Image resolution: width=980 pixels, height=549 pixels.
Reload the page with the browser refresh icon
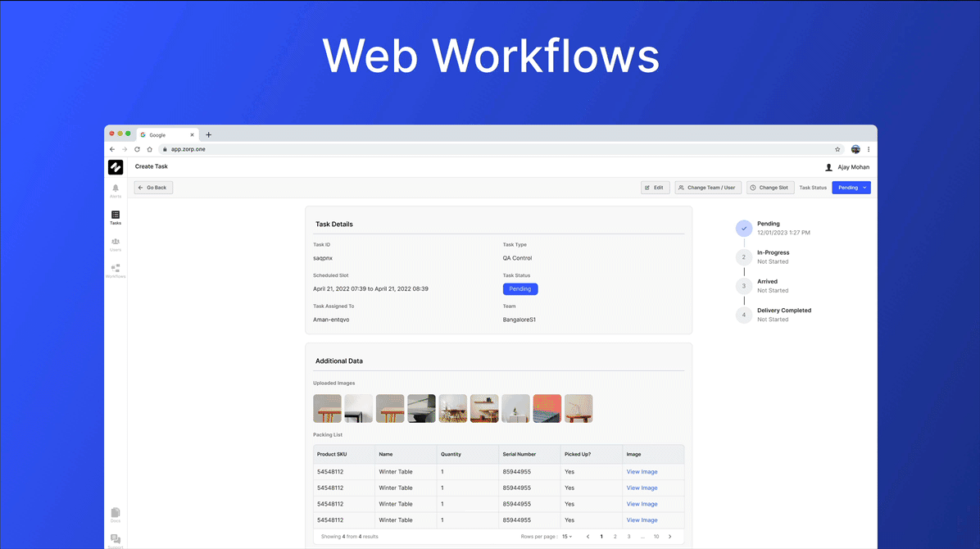click(137, 149)
